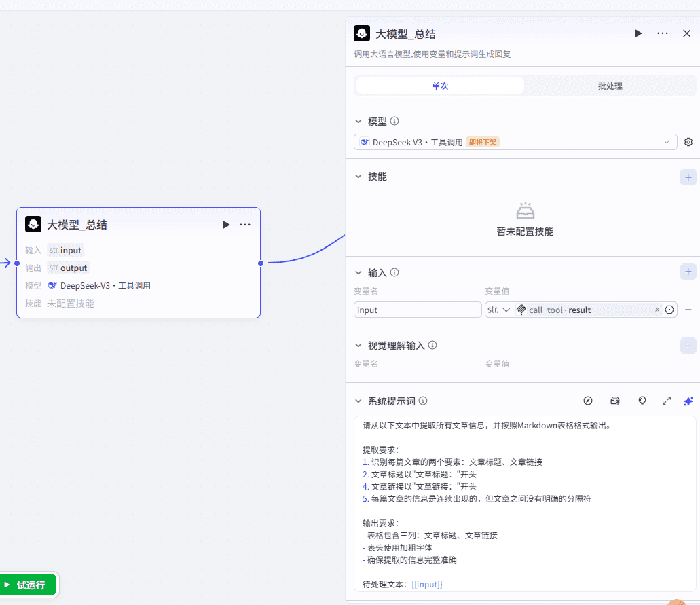Open model settings gear beside DeepSeek-V3 dropdown
The height and width of the screenshot is (605, 700).
[x=688, y=142]
